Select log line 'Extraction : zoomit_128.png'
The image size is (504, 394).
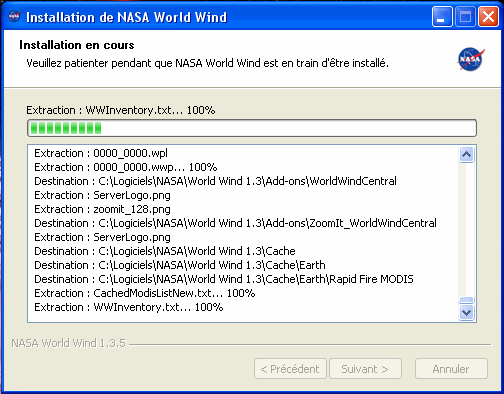pos(102,209)
